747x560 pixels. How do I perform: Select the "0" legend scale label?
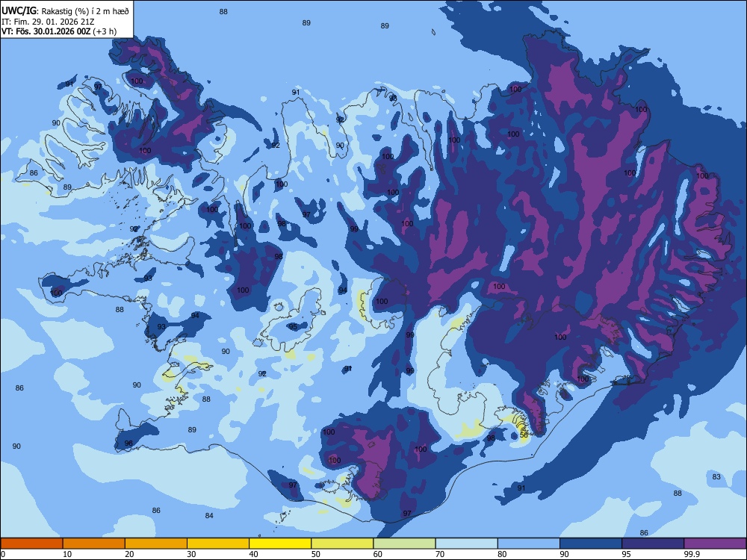3,554
